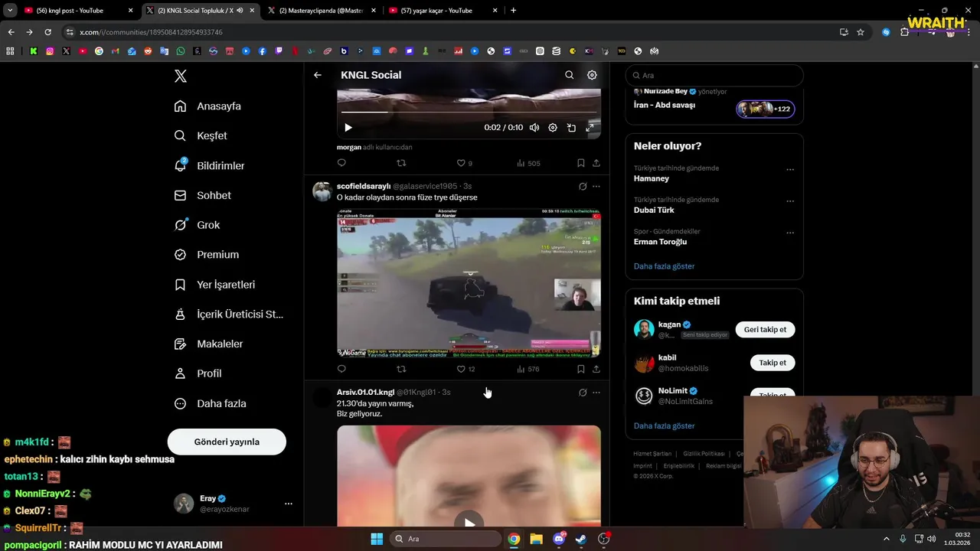The width and height of the screenshot is (980, 551).
Task: Open Yer İşaretleri bookmarks
Action: [214, 285]
